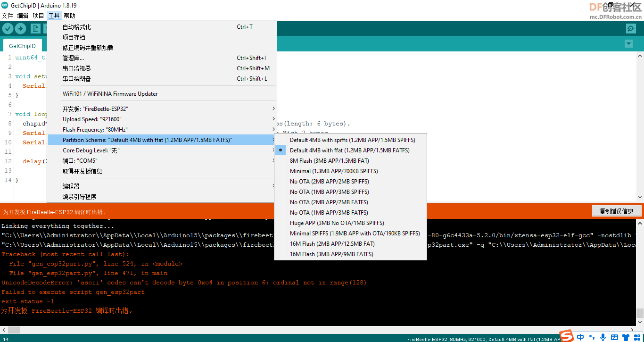Viewport: 644px width, 342px height.
Task: Open WiFi101 / WiFiNINA Firmware Updater
Action: [x=161, y=94]
